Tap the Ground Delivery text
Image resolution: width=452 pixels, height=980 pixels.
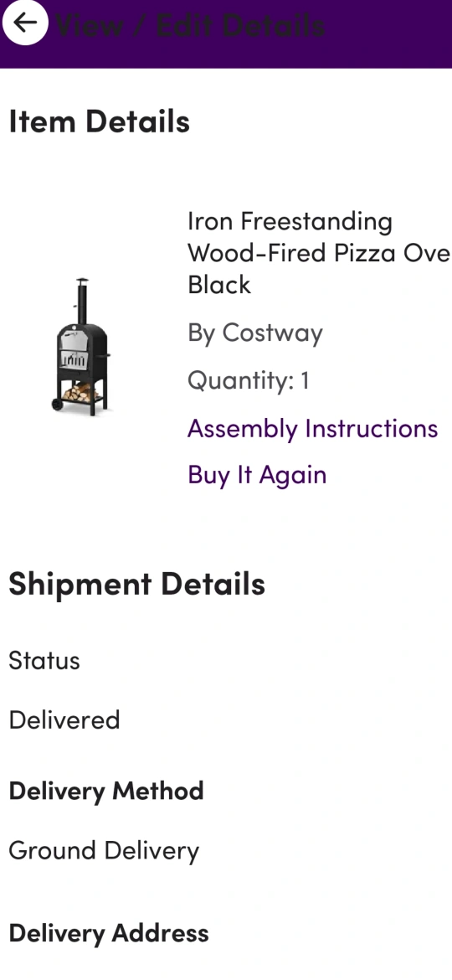(x=104, y=851)
